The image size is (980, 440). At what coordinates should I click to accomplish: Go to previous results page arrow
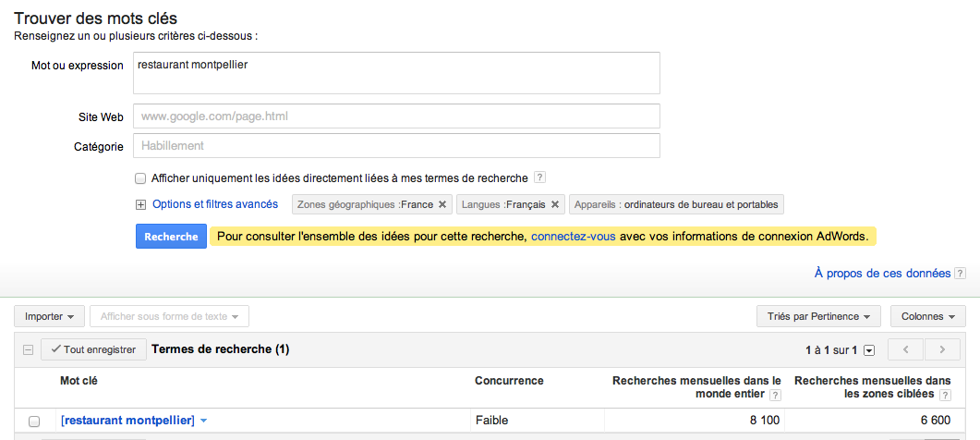(906, 350)
